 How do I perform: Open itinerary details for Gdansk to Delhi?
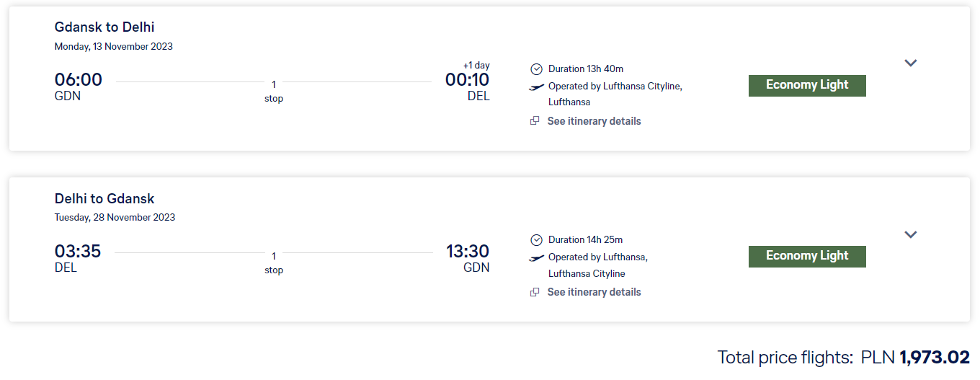594,121
